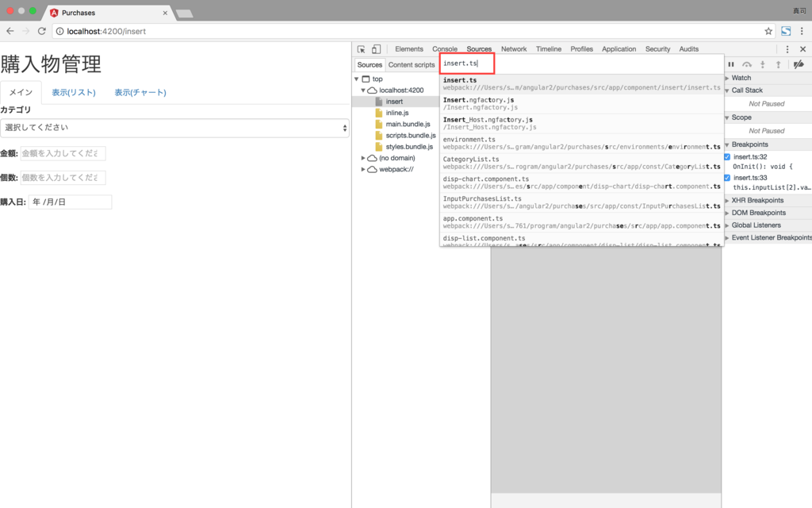Bookmark this page with the star icon

[x=768, y=31]
